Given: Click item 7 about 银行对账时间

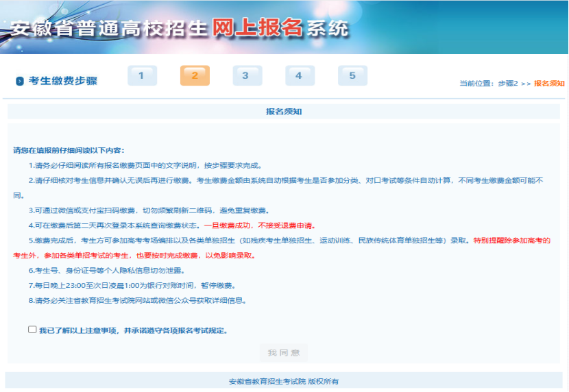Looking at the screenshot, I should (x=131, y=285).
